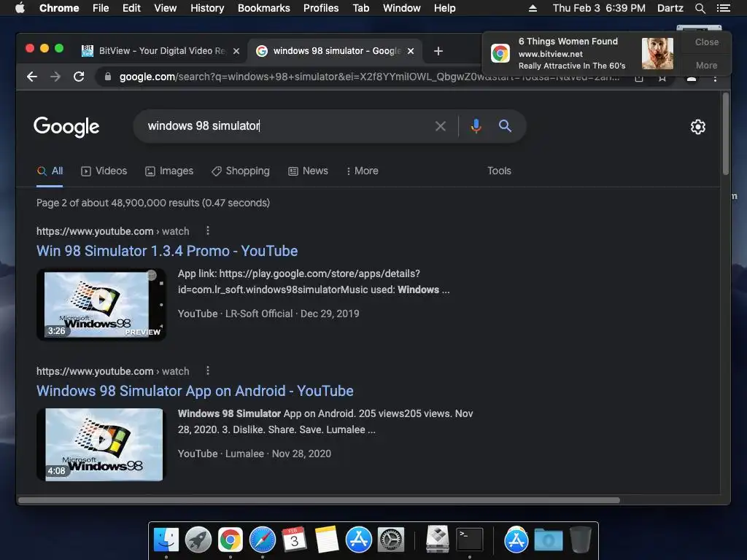Focus the search field with windows 98 simulator
This screenshot has height=560, width=747.
point(286,126)
